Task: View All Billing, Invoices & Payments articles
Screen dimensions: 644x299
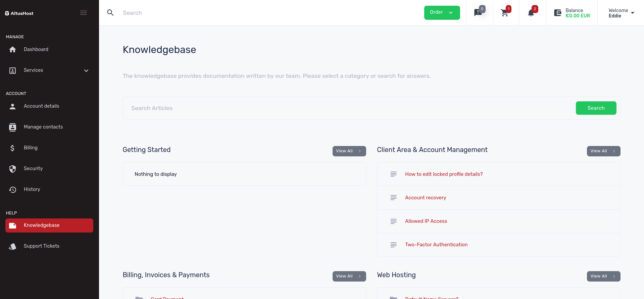Action: pyautogui.click(x=349, y=276)
